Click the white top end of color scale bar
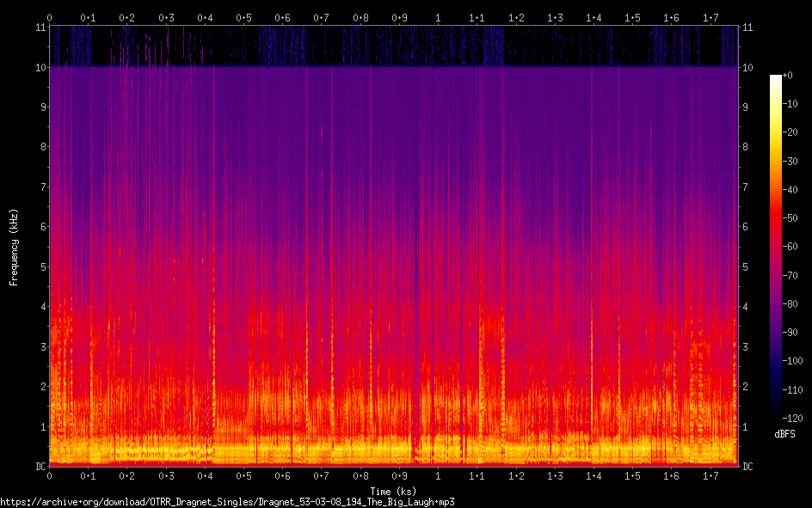Screen dimensions: 812x508 pyautogui.click(x=776, y=79)
